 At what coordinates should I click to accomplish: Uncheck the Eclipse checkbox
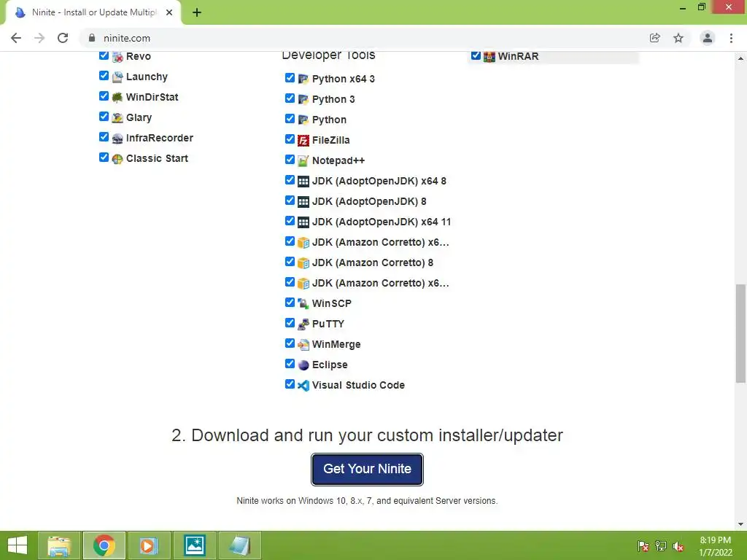click(290, 364)
